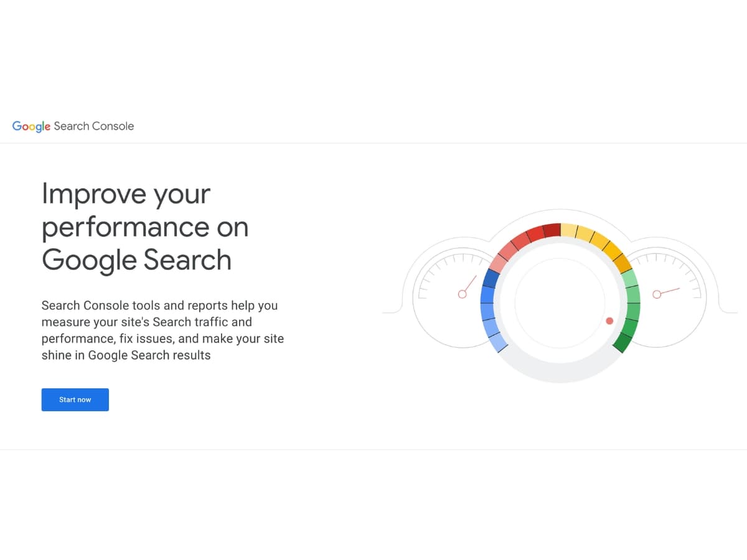Click the Google logo in the header
Image resolution: width=747 pixels, height=560 pixels.
pyautogui.click(x=31, y=126)
